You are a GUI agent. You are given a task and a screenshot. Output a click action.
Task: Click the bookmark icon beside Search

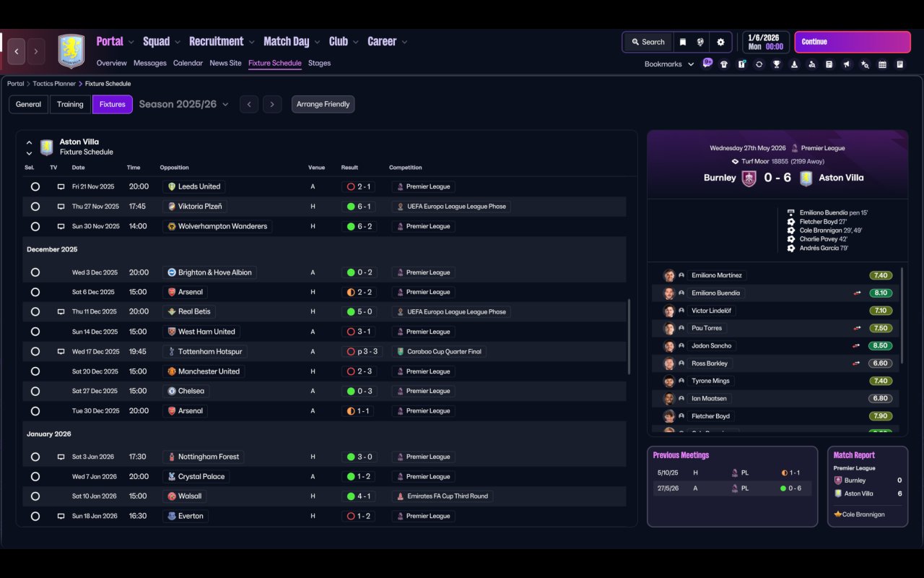[682, 42]
